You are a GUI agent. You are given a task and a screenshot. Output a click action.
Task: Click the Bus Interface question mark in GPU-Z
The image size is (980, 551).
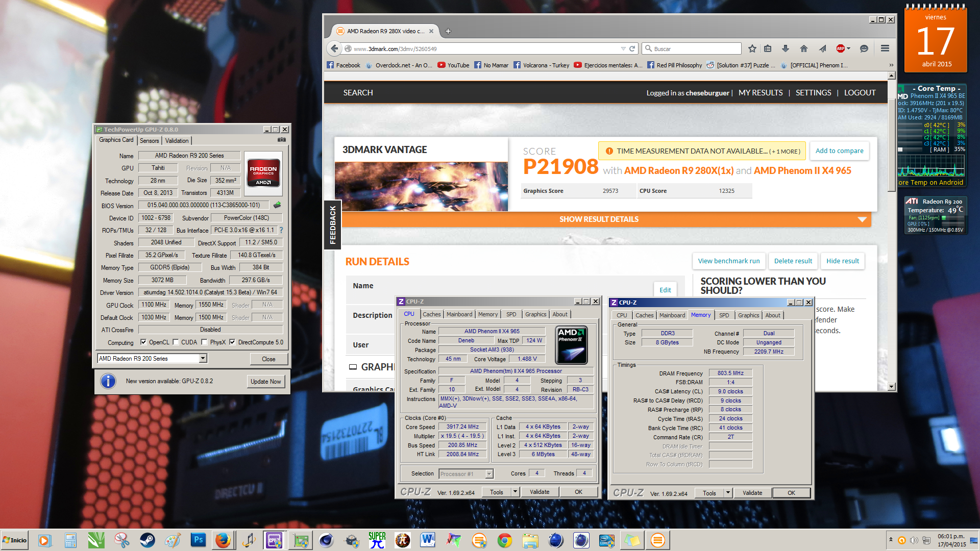point(281,230)
